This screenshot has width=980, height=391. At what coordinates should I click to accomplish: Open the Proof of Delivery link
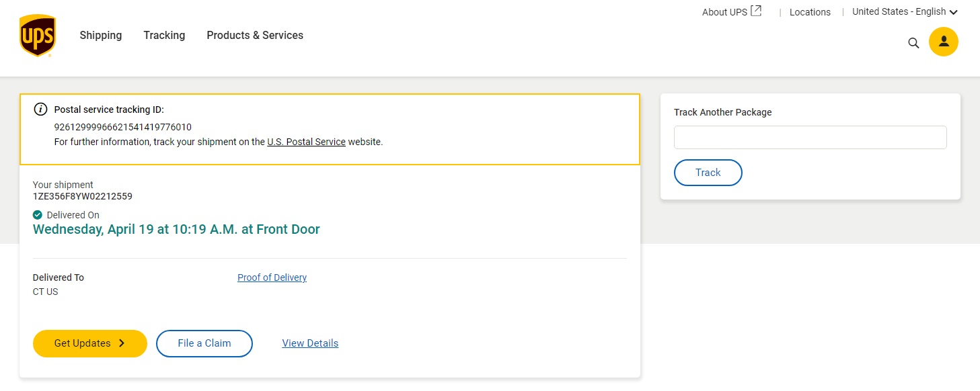[272, 277]
